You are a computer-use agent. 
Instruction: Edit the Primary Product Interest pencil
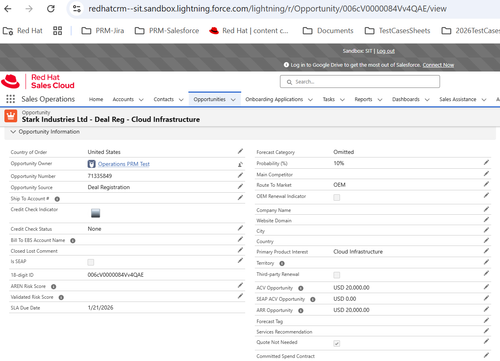tap(486, 251)
